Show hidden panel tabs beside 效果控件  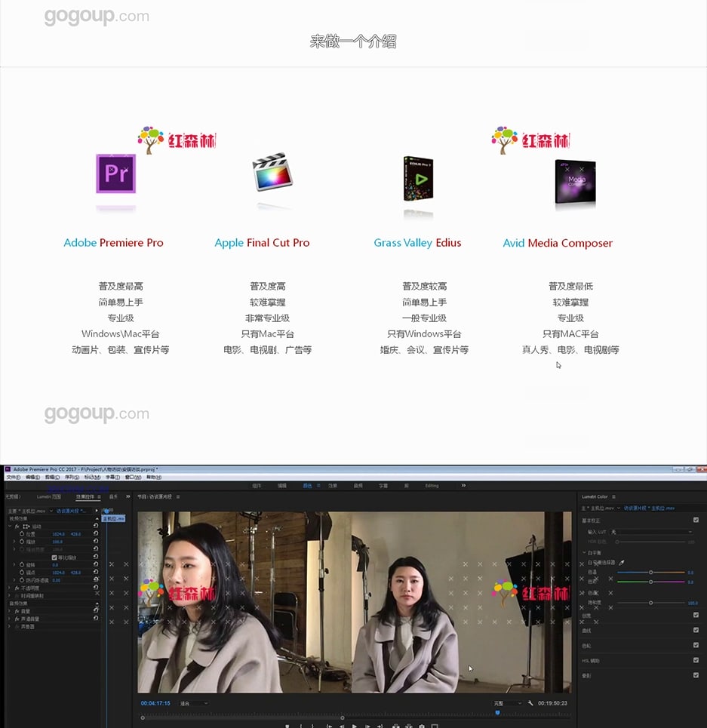pyautogui.click(x=128, y=497)
